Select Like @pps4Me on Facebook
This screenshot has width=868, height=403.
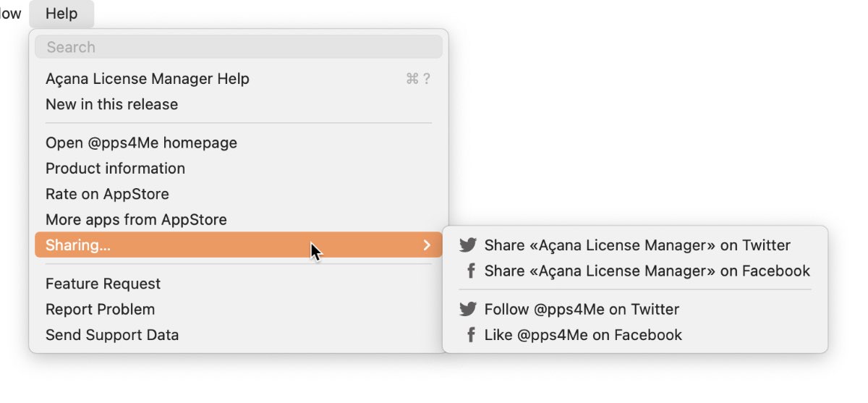(635, 335)
